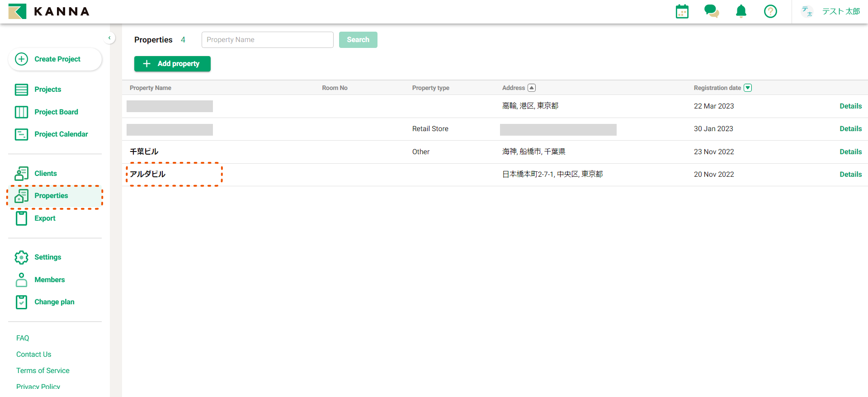Click the KANNA logo
The height and width of the screenshot is (397, 868).
click(x=49, y=11)
